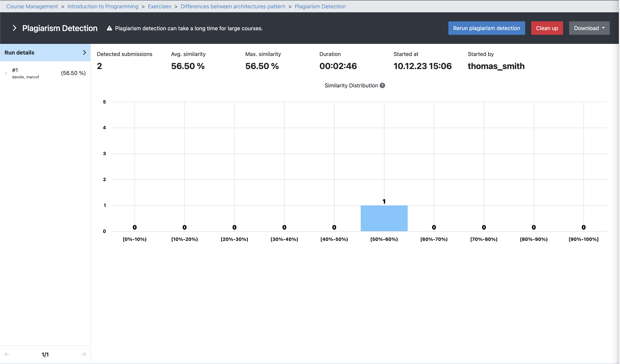Screen dimensions: 620x364
Task: Select Run details tab in sidebar
Action: tap(20, 52)
